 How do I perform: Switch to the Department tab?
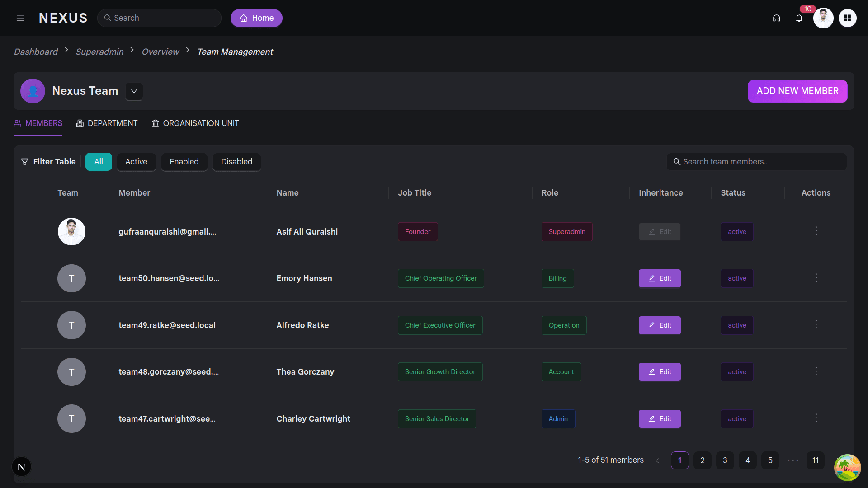(107, 123)
